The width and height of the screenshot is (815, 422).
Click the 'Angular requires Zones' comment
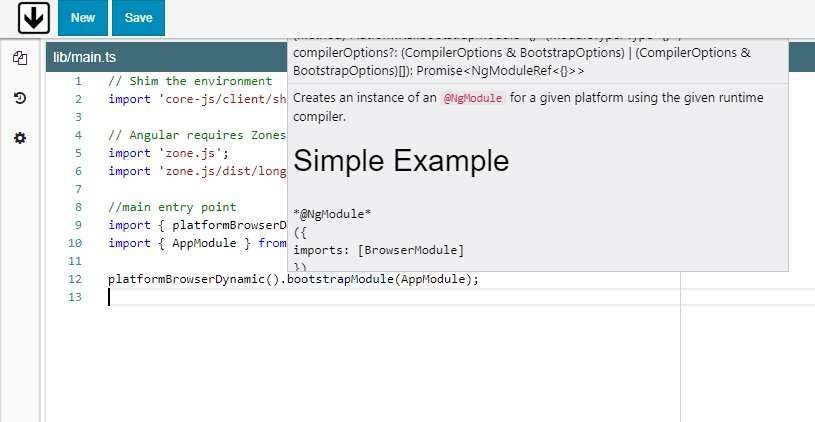pos(197,135)
